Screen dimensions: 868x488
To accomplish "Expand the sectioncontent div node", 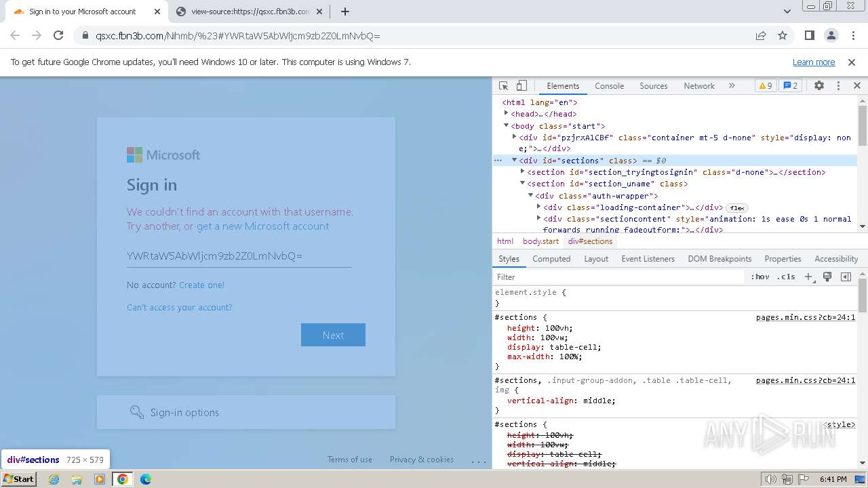I will click(x=538, y=218).
